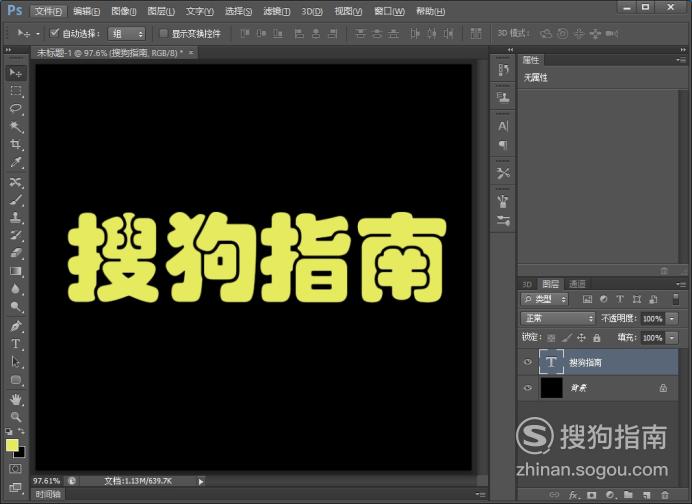Select the Path Selection tool

click(x=16, y=362)
